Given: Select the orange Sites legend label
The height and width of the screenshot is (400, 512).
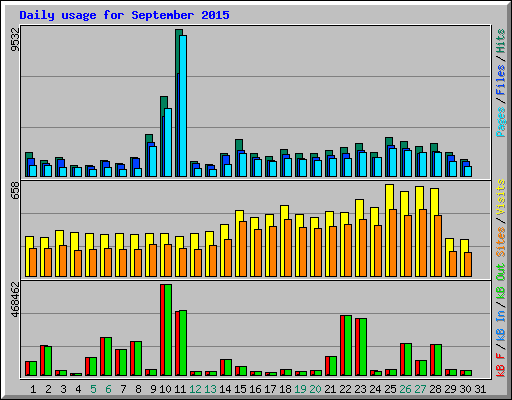Looking at the screenshot, I should (500, 242).
